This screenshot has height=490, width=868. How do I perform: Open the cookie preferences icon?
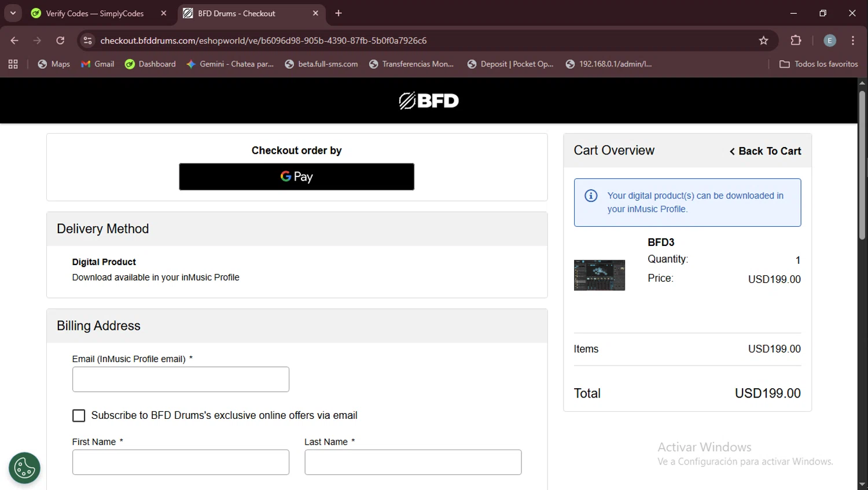coord(24,468)
